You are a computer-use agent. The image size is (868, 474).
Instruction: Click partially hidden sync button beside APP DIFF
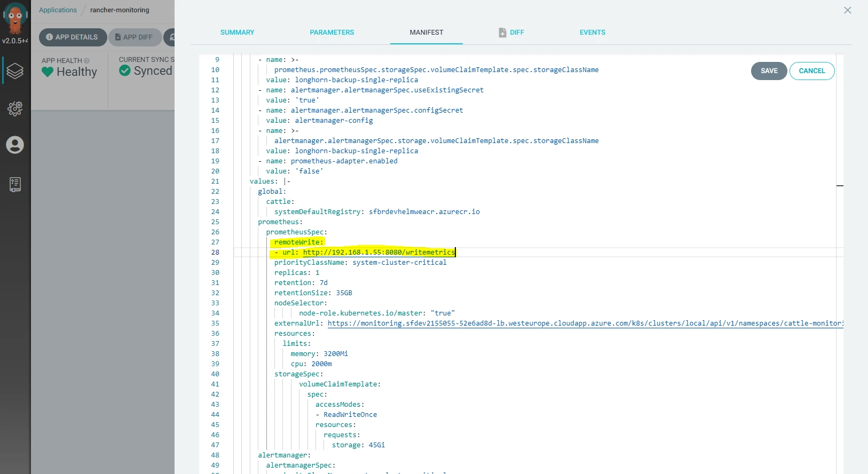[x=170, y=37]
